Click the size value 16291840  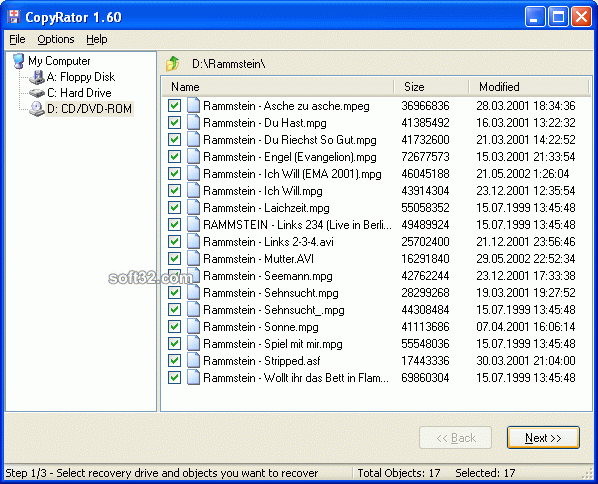(425, 259)
